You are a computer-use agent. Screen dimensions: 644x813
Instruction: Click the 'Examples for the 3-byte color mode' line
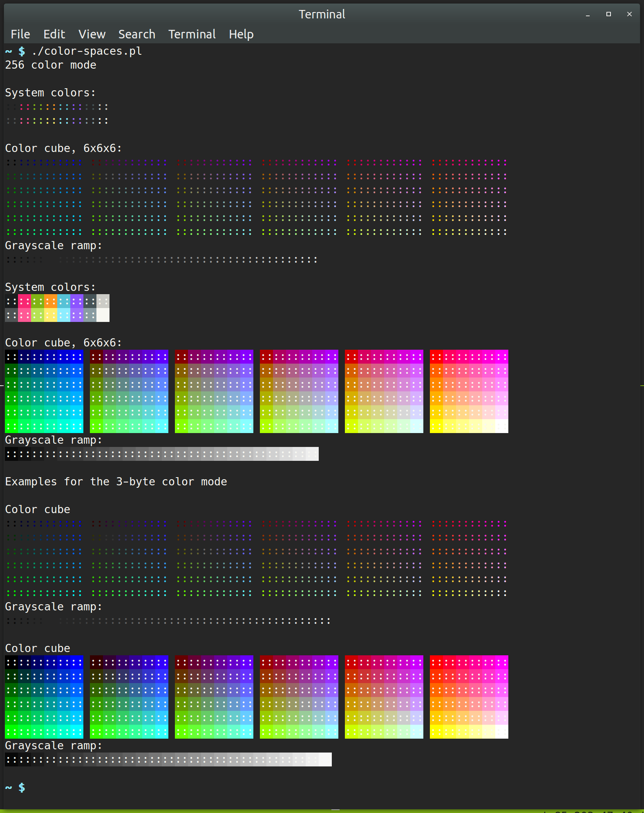pyautogui.click(x=116, y=482)
